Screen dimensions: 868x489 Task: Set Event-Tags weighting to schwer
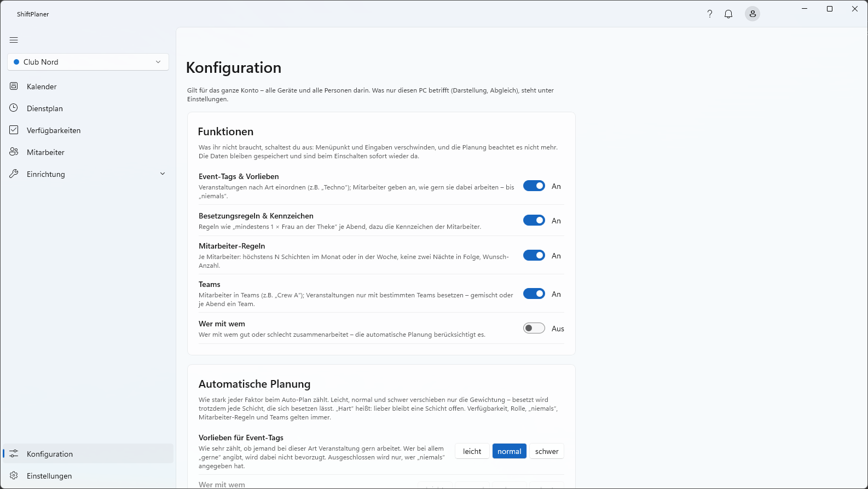tap(547, 451)
